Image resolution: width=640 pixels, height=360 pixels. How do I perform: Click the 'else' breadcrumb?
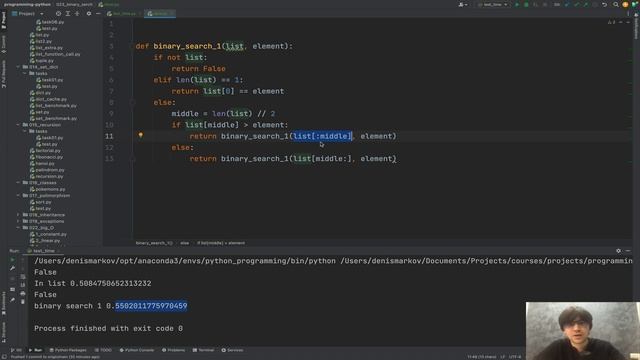coord(184,243)
